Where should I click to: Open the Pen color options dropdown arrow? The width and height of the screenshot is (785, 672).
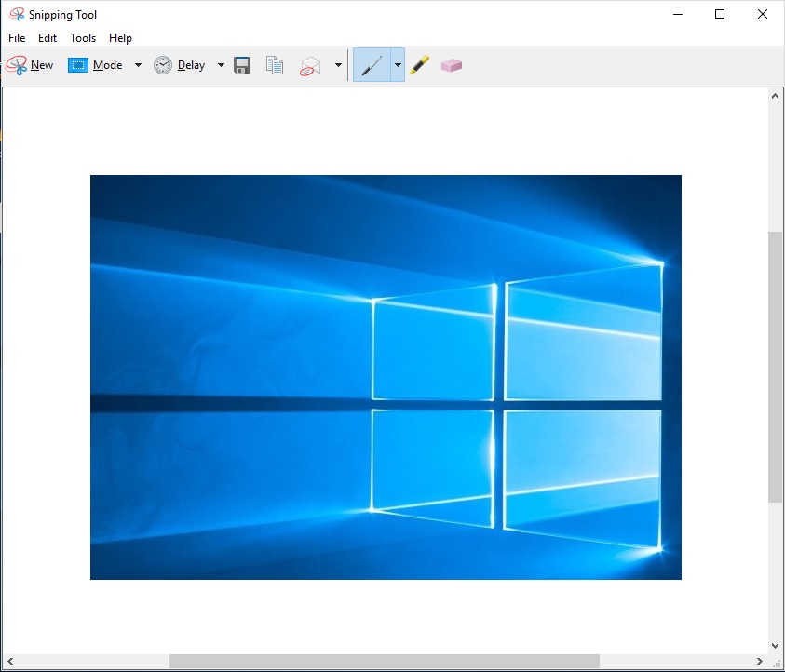coord(398,65)
